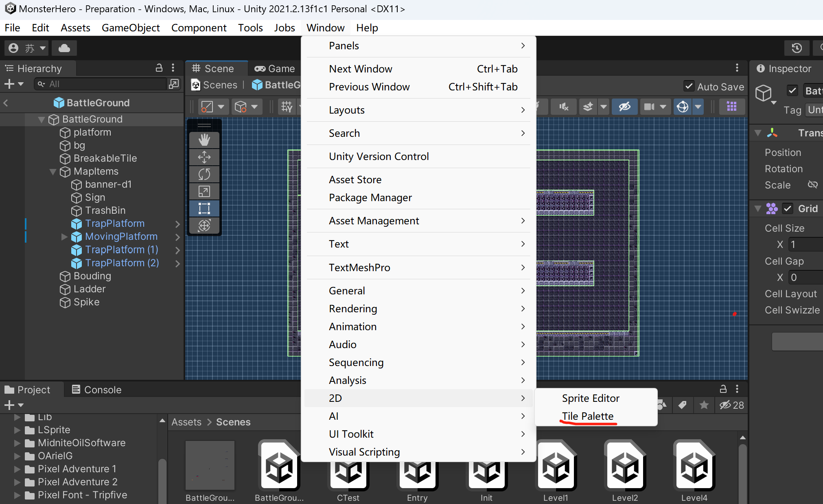This screenshot has width=823, height=504.
Task: Click the Hierarchy panel lock icon
Action: [159, 68]
